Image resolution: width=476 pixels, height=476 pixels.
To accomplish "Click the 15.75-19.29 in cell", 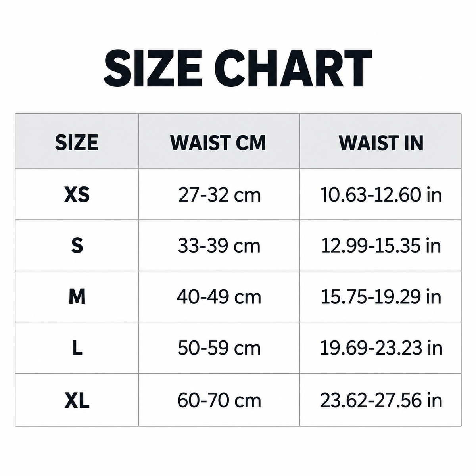I will (381, 297).
